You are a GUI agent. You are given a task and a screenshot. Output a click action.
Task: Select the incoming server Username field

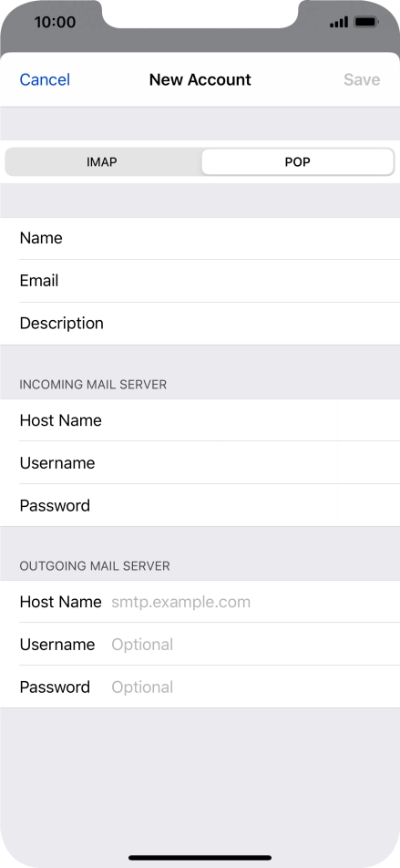point(200,463)
